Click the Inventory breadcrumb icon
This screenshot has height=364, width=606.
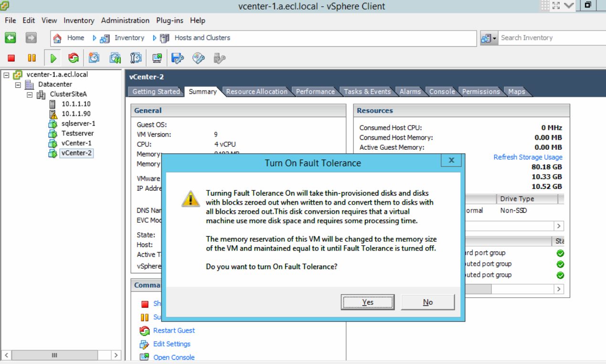coord(105,38)
